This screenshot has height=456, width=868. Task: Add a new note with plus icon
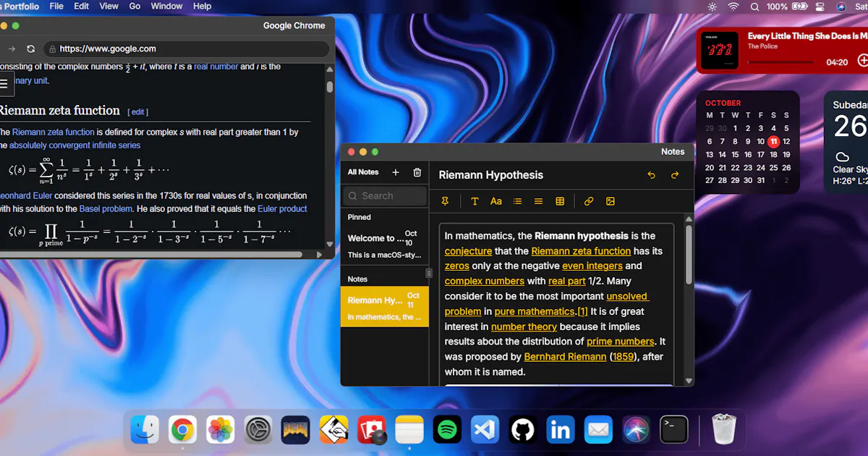coord(396,172)
